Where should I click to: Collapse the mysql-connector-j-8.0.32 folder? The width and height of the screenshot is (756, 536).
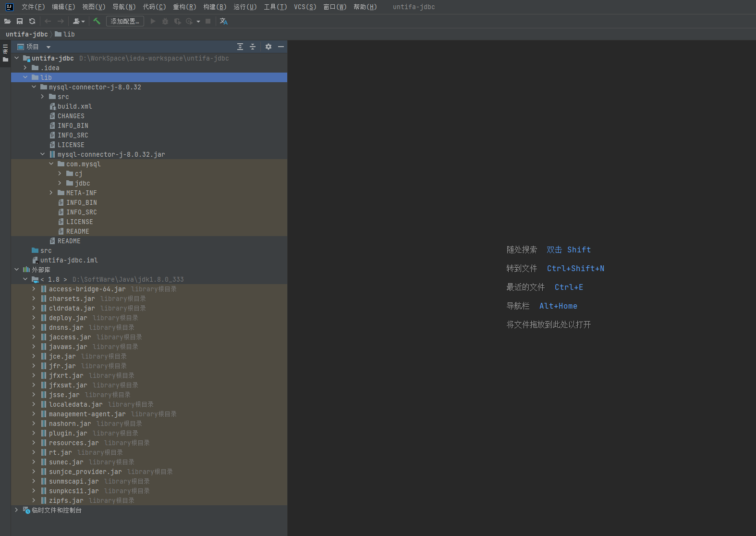click(34, 87)
